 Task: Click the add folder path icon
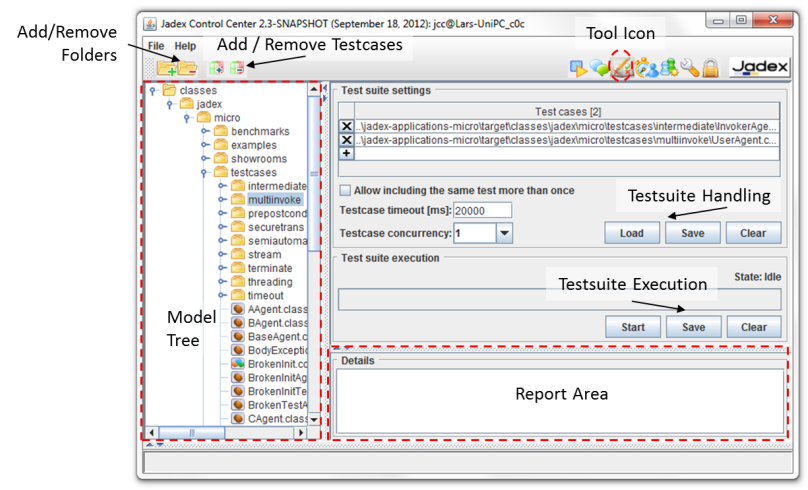point(166,68)
